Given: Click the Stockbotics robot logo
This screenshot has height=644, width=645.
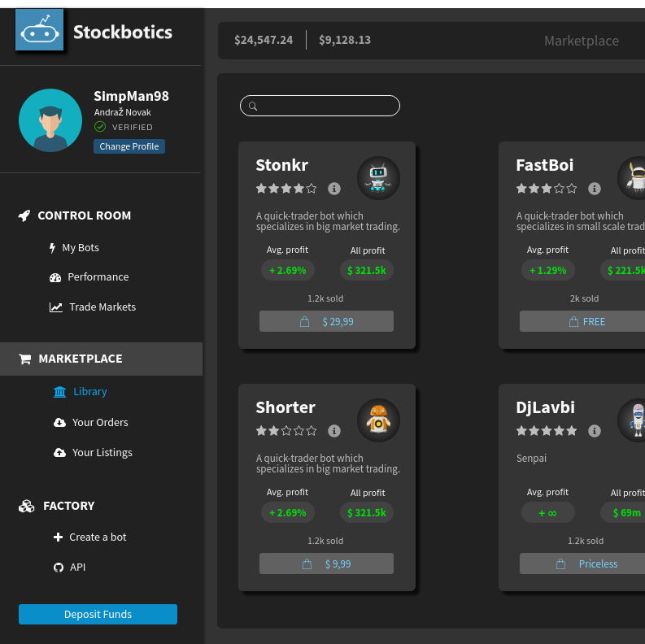Looking at the screenshot, I should [39, 31].
